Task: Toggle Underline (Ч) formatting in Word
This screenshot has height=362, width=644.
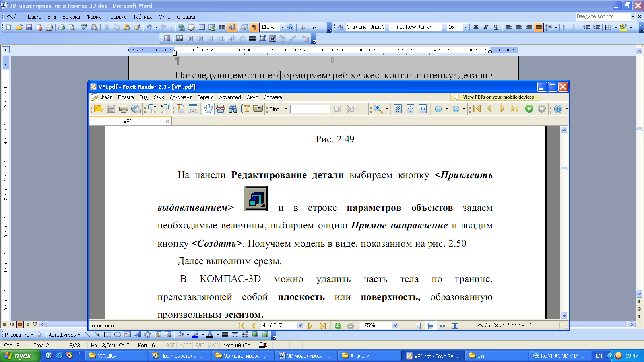Action: click(x=496, y=27)
